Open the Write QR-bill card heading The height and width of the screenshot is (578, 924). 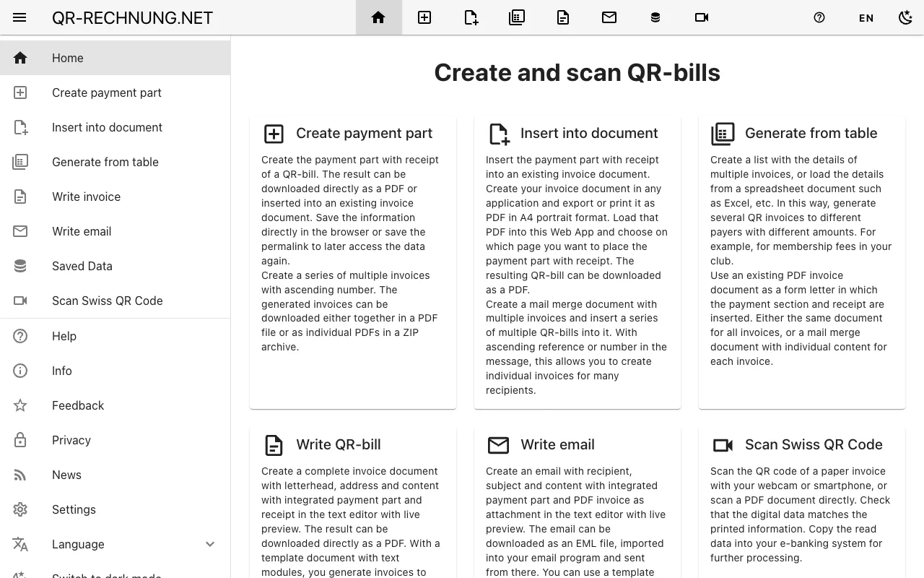pyautogui.click(x=338, y=444)
